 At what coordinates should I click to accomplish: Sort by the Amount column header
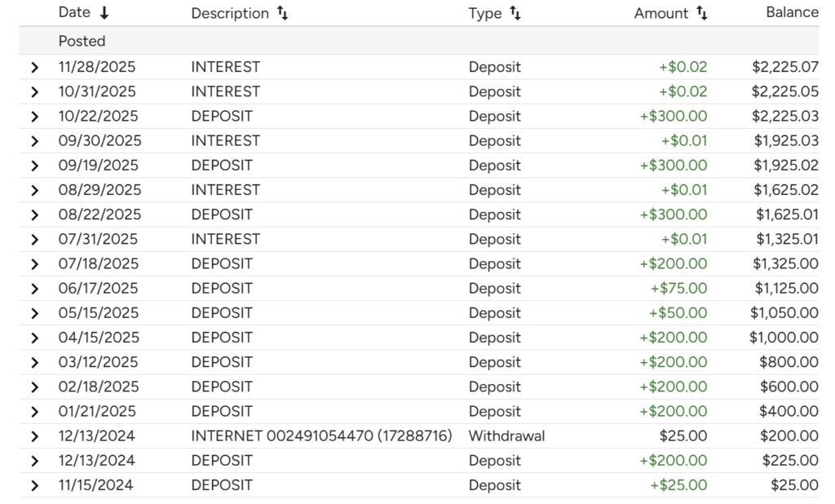(661, 13)
